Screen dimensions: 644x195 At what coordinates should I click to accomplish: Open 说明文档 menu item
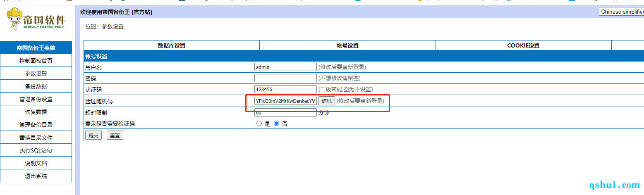36,163
